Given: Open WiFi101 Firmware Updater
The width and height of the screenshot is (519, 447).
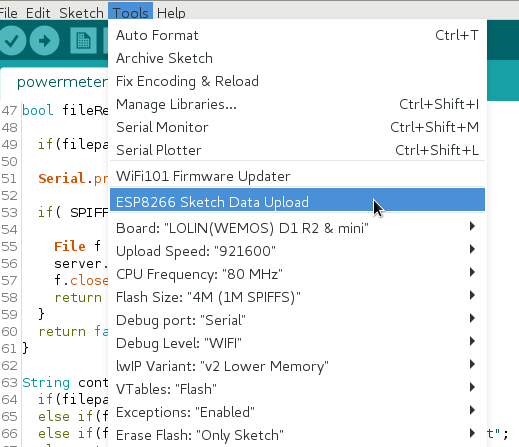Looking at the screenshot, I should [297, 176].
